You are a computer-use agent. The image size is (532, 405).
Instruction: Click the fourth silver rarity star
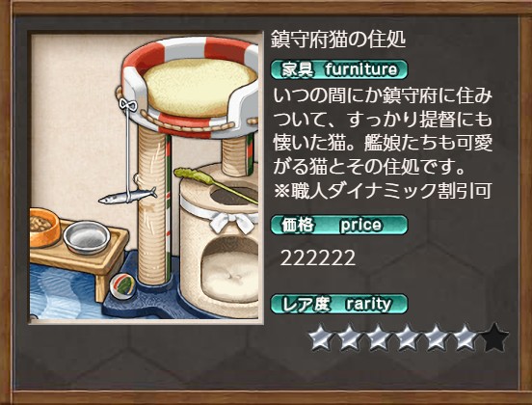point(408,337)
